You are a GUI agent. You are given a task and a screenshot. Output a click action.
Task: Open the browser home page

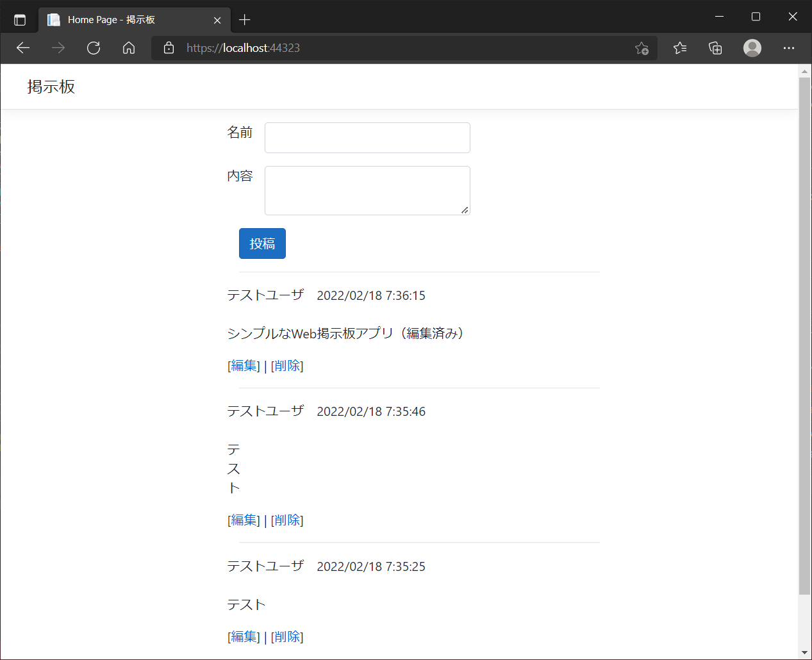tap(128, 47)
